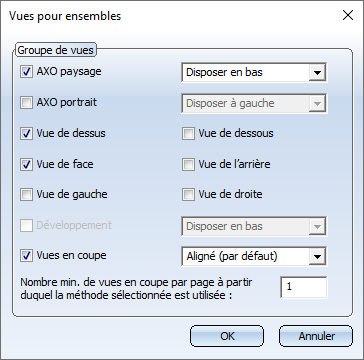Image resolution: width=364 pixels, height=360 pixels.
Task: Click the minimum sectional views number field
Action: tap(304, 287)
